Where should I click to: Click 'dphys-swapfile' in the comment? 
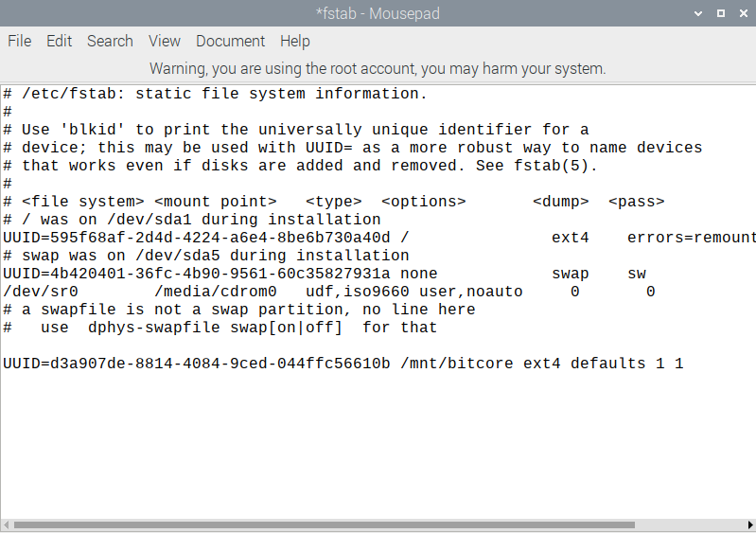(154, 328)
